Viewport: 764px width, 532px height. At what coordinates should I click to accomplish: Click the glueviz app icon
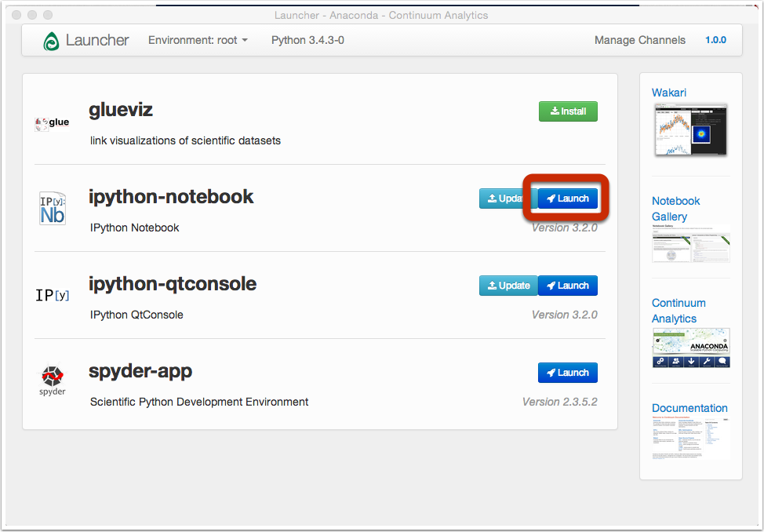point(53,122)
